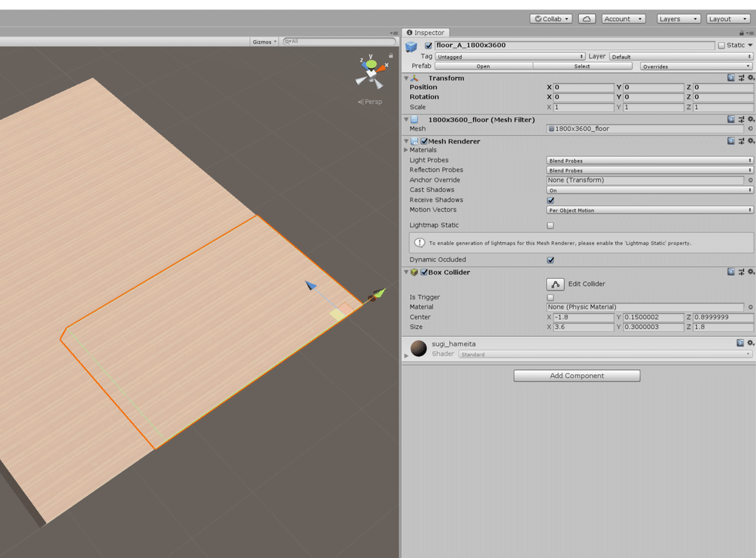Click the scene orientation gizmo cube
The image size is (756, 558).
click(372, 72)
